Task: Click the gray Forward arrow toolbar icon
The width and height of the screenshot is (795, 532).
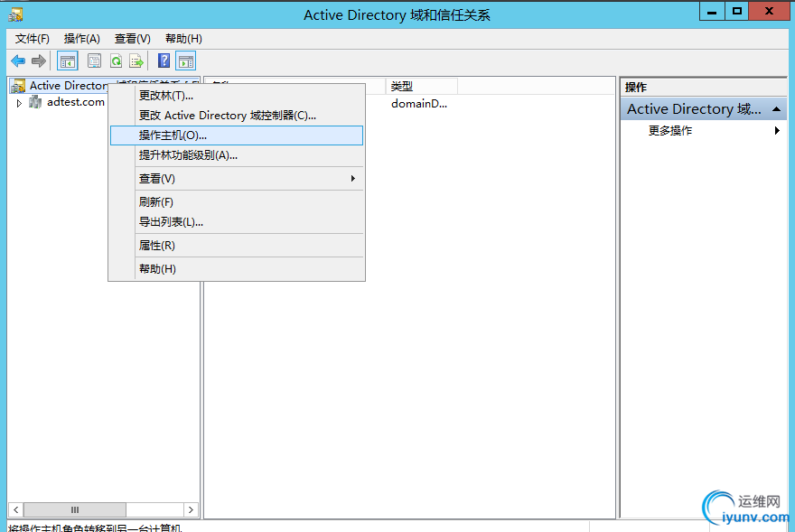Action: pos(39,61)
